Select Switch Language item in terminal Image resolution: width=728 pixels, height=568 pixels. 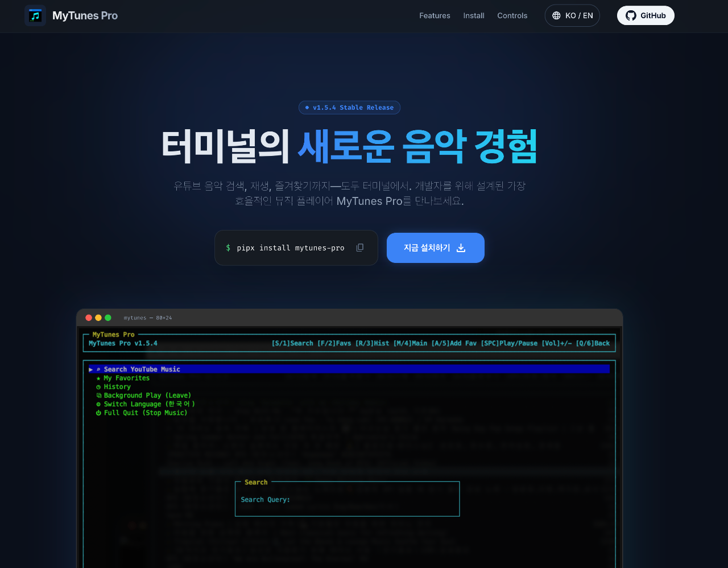[x=149, y=404]
